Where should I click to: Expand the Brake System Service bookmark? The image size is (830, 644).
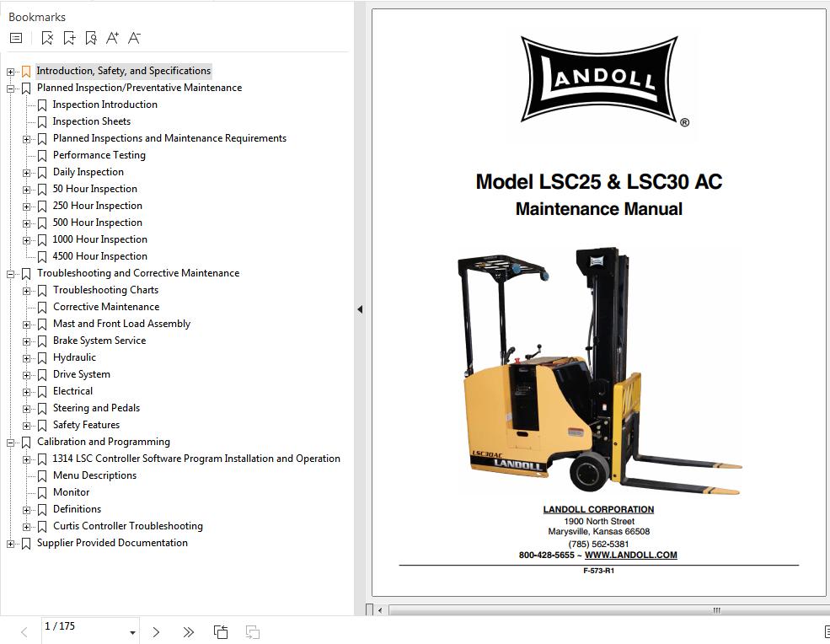point(26,341)
